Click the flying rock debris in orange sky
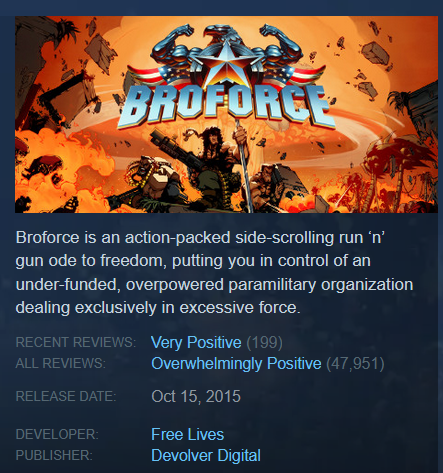The height and width of the screenshot is (473, 443). [x=375, y=53]
